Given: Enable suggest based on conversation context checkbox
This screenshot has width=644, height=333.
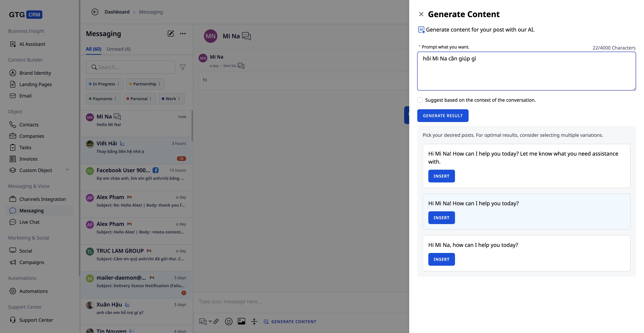Looking at the screenshot, I should click(x=420, y=100).
